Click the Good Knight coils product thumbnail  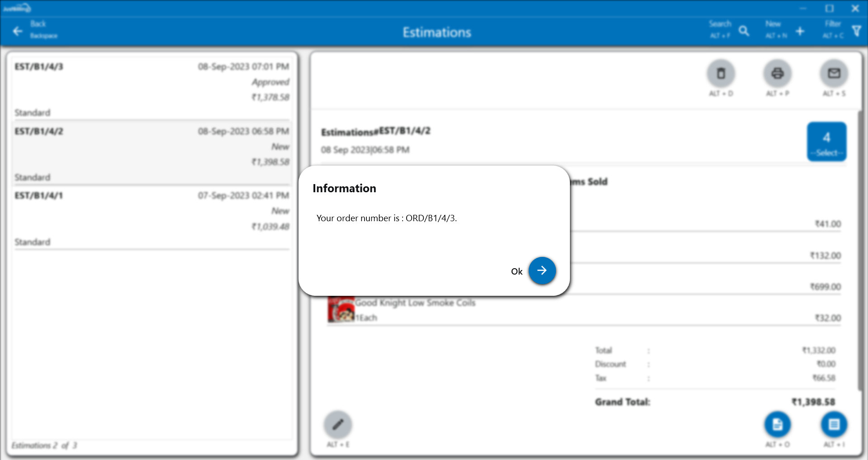(341, 310)
